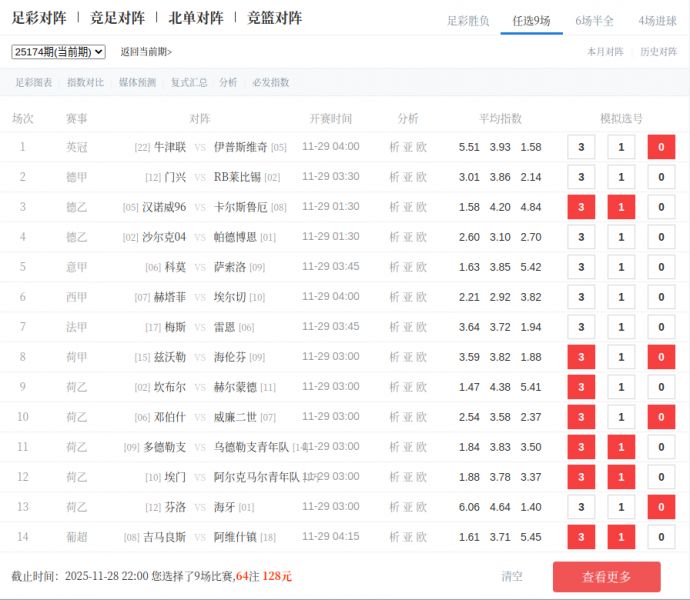Select the 竞足对阵 top menu item
Image resolution: width=690 pixels, height=600 pixels.
117,18
